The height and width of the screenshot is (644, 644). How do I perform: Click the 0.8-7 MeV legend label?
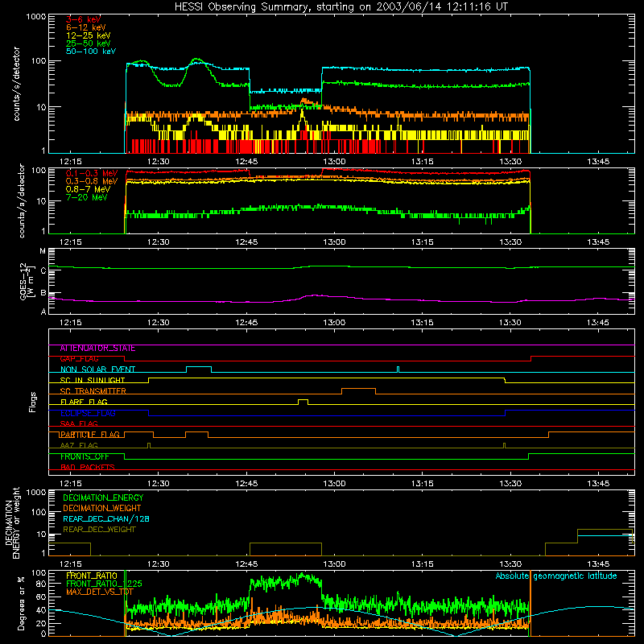[x=88, y=189]
